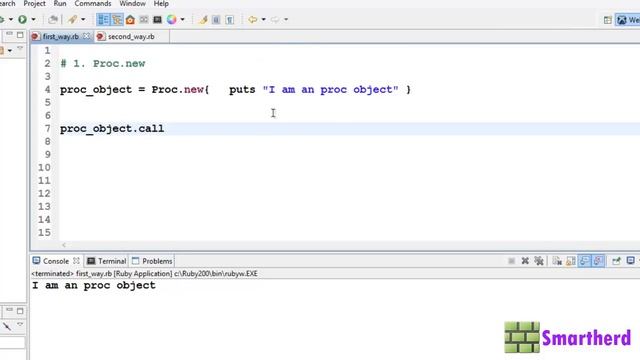Switch to the second_way.rb editor tab
This screenshot has height=360, width=640.
(x=131, y=36)
